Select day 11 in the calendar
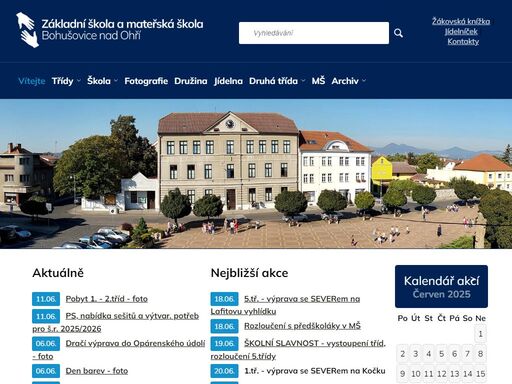512x384 pixels. pos(429,374)
